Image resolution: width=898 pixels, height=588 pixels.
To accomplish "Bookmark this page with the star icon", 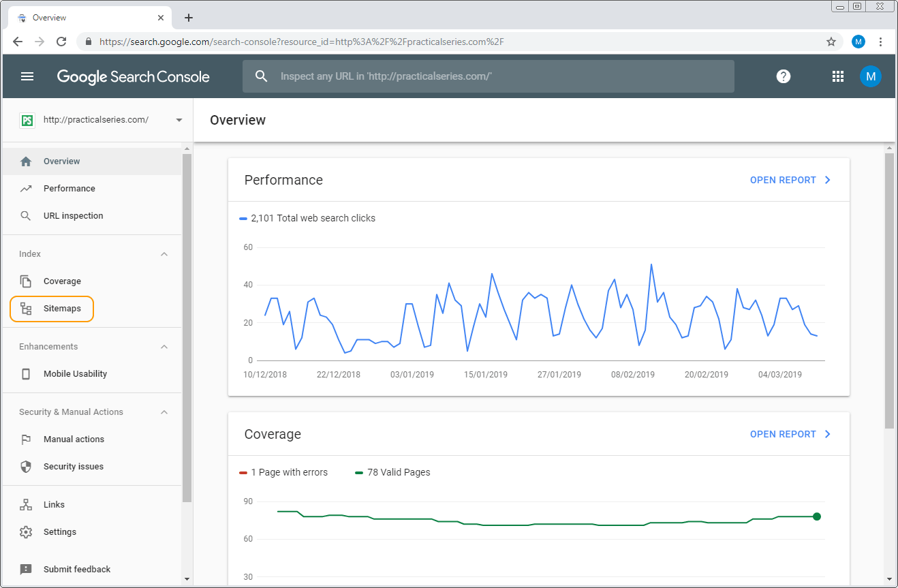I will point(831,42).
